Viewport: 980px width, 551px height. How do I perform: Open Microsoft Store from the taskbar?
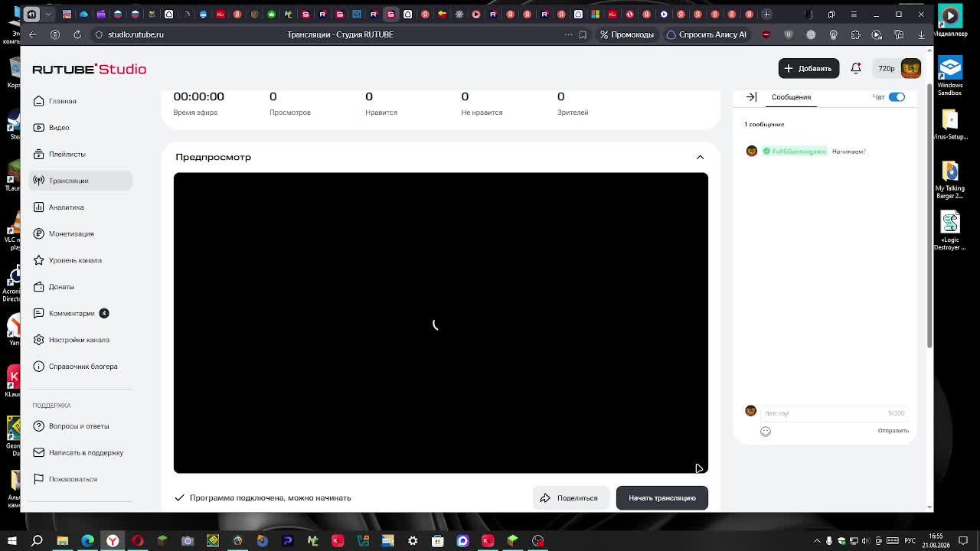click(438, 541)
